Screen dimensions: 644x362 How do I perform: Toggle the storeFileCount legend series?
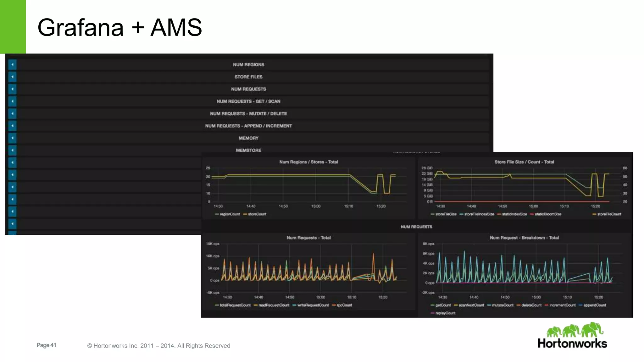(x=607, y=214)
